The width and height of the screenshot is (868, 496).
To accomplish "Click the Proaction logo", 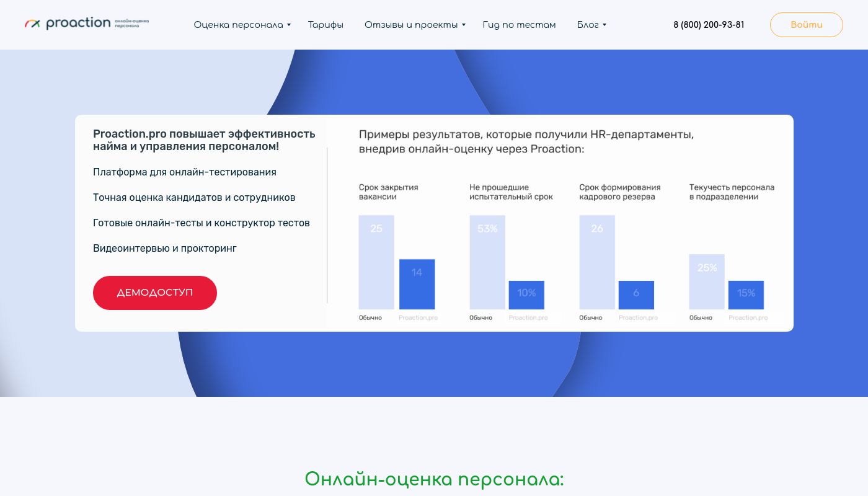I will pos(87,24).
